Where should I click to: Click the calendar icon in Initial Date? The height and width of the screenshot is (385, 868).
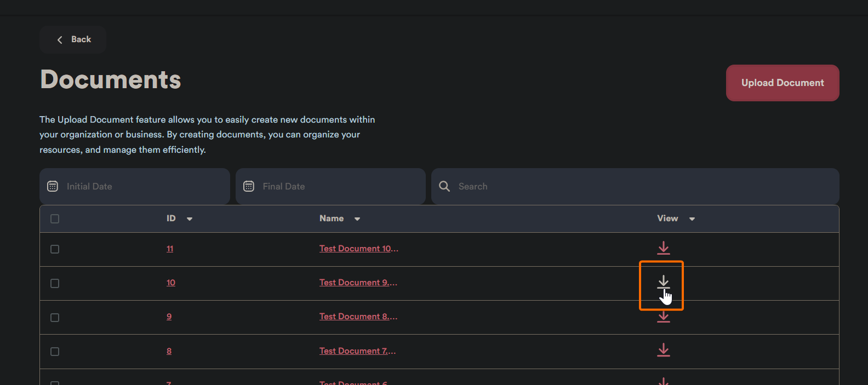[x=53, y=186]
